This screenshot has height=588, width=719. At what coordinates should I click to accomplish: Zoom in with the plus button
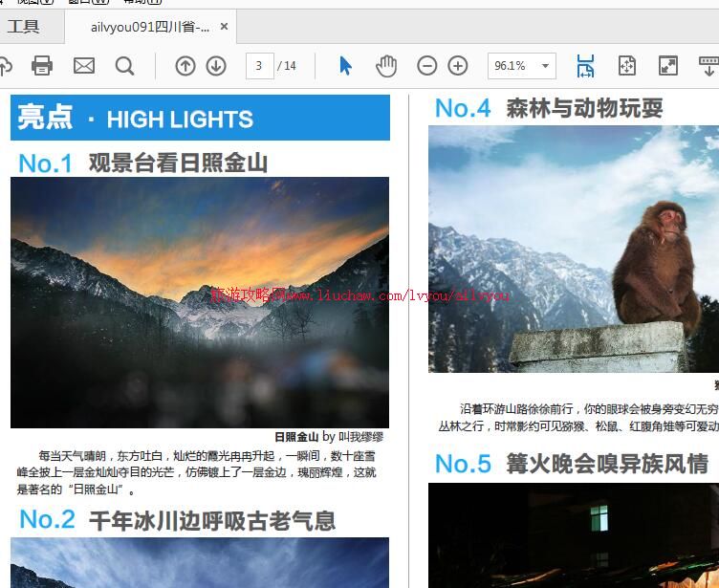point(458,65)
